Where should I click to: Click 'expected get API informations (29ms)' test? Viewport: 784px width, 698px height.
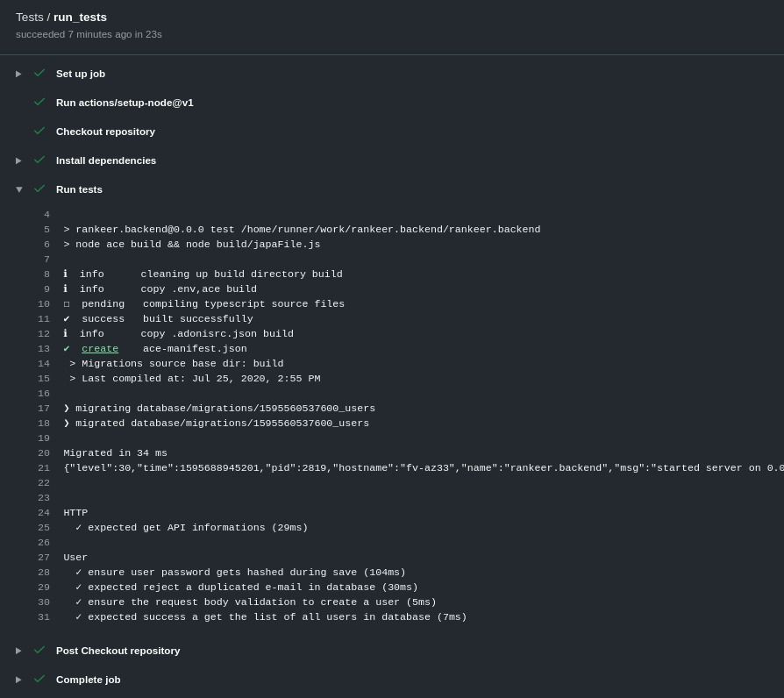pyautogui.click(x=197, y=528)
